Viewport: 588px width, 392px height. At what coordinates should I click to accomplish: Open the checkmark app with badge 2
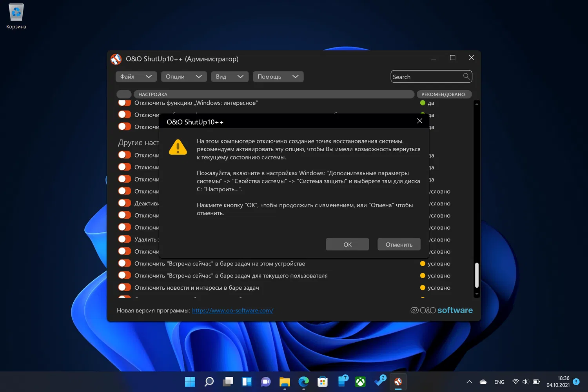(x=380, y=381)
